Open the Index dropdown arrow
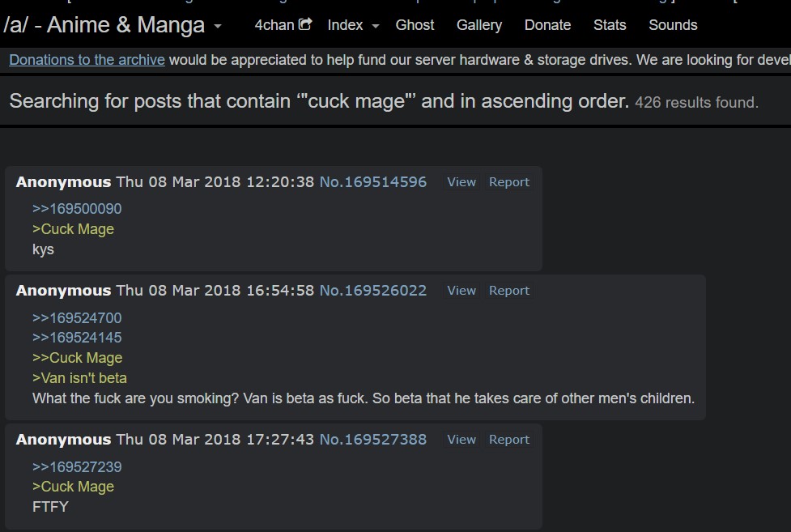Image resolution: width=791 pixels, height=532 pixels. click(376, 26)
